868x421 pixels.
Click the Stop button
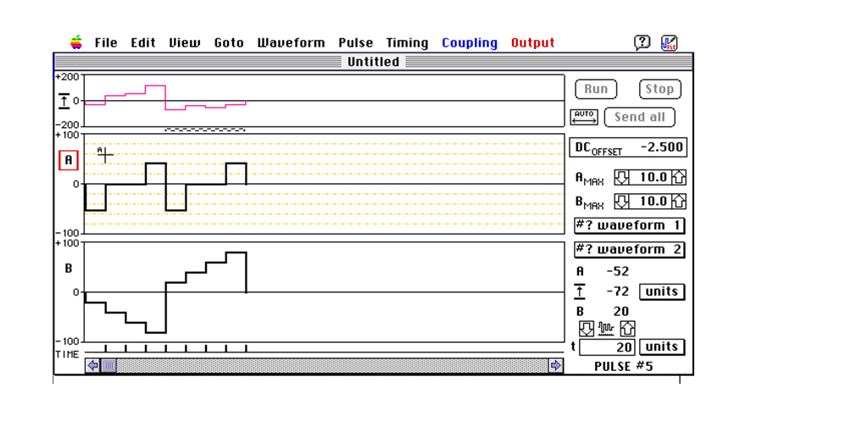659,89
